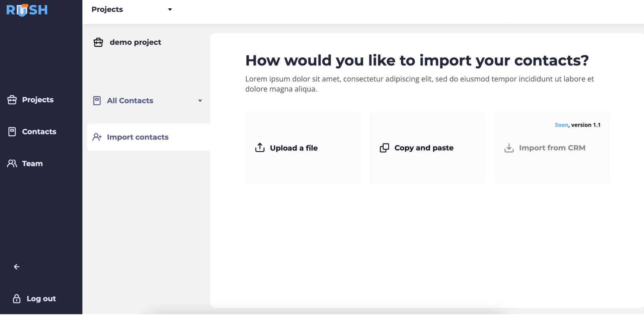Click the Contacts icon in the dark sidebar
Screen dimensions: 644x315
pos(12,131)
